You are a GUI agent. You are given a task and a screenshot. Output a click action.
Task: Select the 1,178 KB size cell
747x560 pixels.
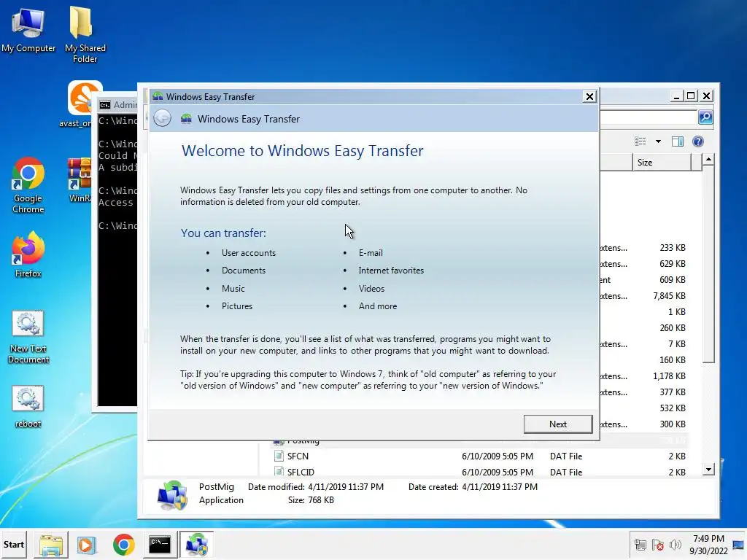click(x=669, y=376)
